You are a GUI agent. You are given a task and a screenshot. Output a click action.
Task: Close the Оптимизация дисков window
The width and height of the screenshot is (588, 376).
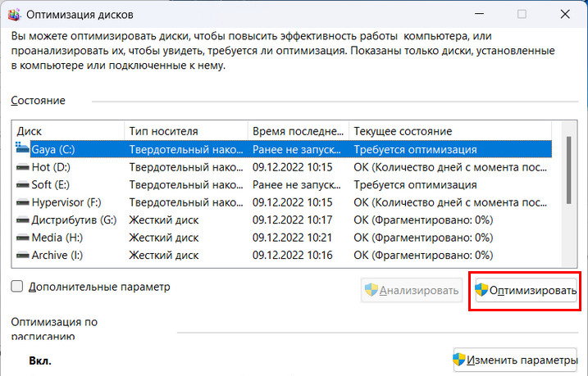[x=565, y=14]
